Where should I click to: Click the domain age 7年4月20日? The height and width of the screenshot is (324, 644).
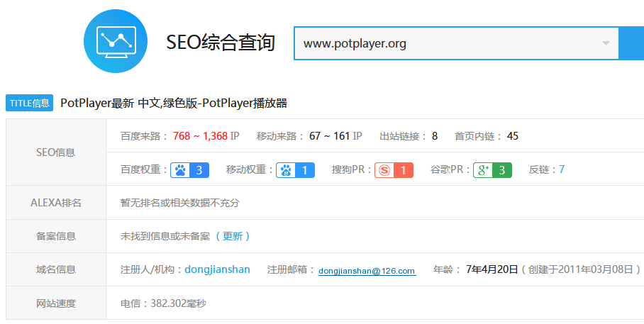point(492,269)
